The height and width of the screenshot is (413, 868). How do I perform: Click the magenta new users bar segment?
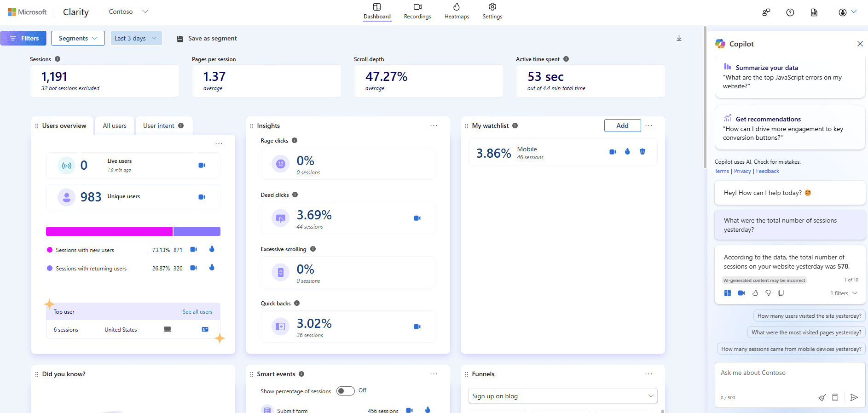pyautogui.click(x=109, y=231)
